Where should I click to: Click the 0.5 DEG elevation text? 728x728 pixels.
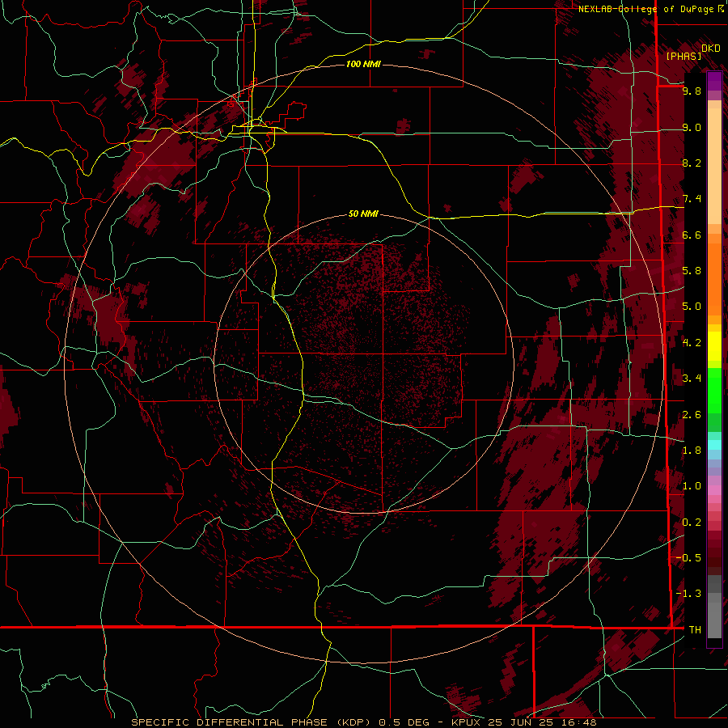pos(404,722)
